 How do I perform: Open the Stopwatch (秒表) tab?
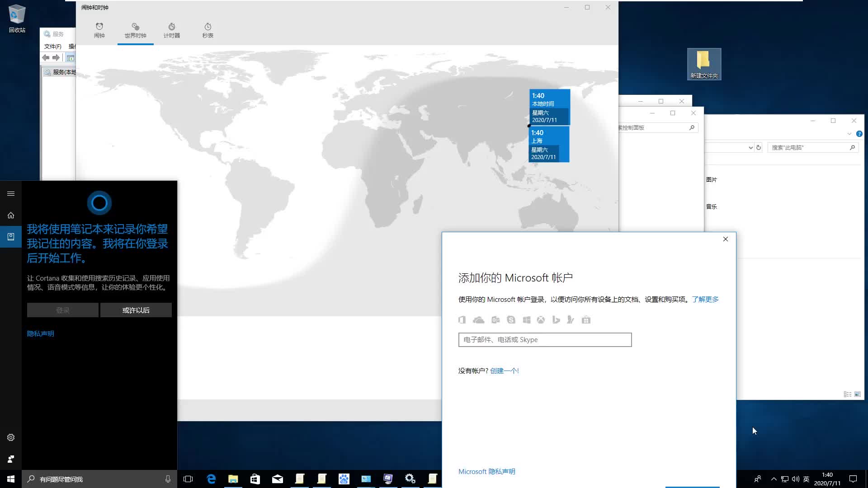coord(208,30)
